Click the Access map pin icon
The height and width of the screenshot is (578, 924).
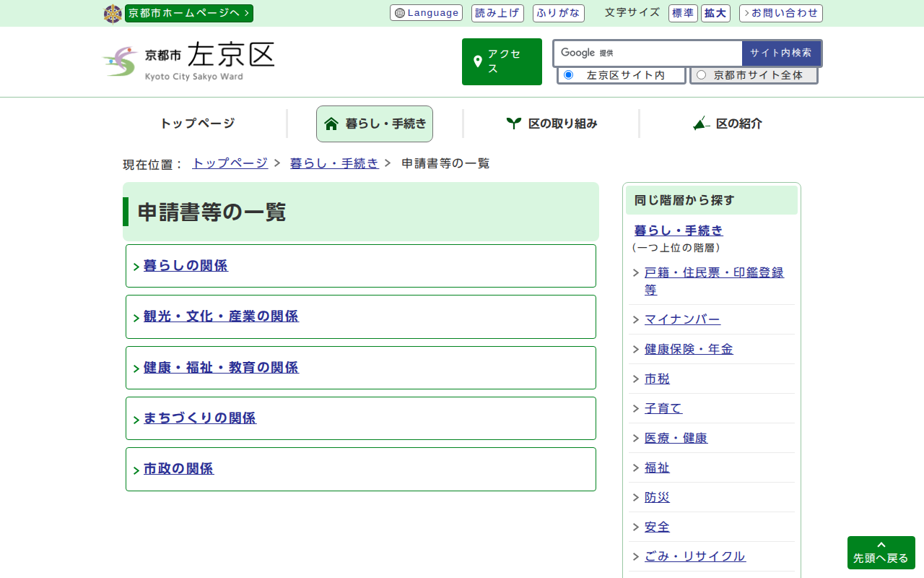[x=477, y=61]
